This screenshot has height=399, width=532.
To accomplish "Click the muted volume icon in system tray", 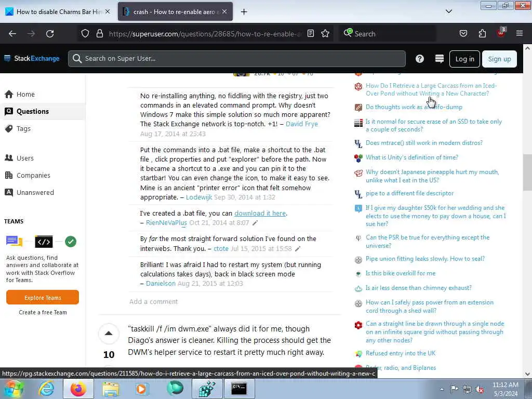I will point(480,389).
